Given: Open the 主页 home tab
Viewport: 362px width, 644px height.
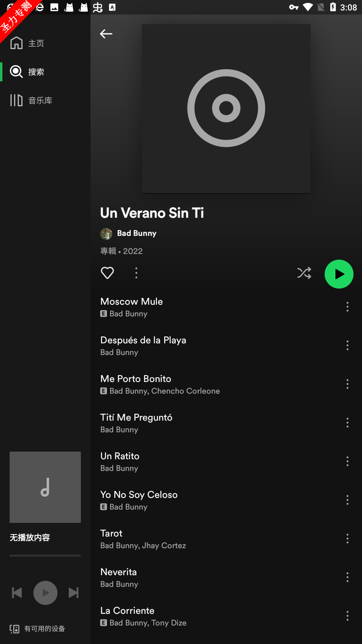Looking at the screenshot, I should point(27,43).
